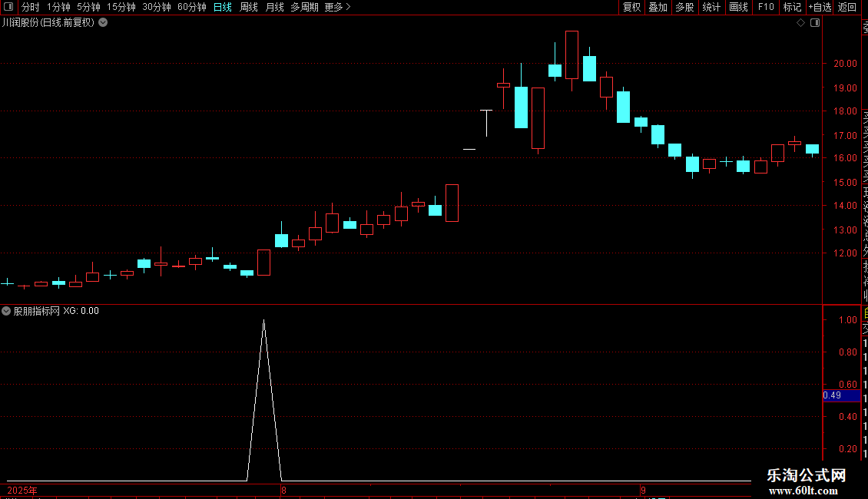
Task: Click the 川润股份(日线.前复权) title text
Action: point(48,23)
